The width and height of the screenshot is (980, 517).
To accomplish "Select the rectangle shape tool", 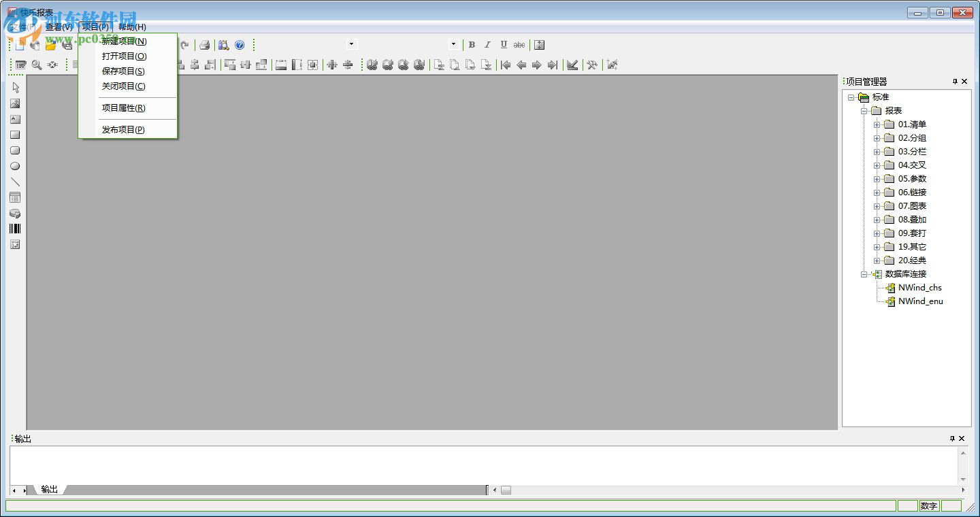I will [x=15, y=135].
